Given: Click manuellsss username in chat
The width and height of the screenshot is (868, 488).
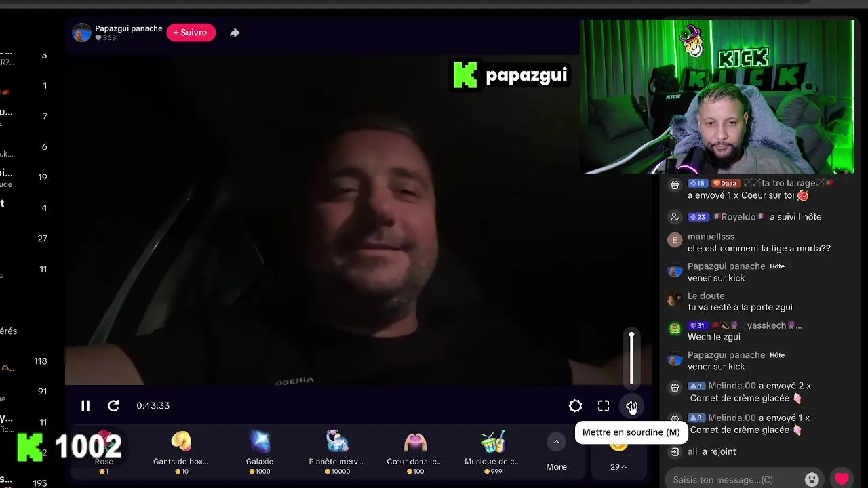Looking at the screenshot, I should (711, 237).
